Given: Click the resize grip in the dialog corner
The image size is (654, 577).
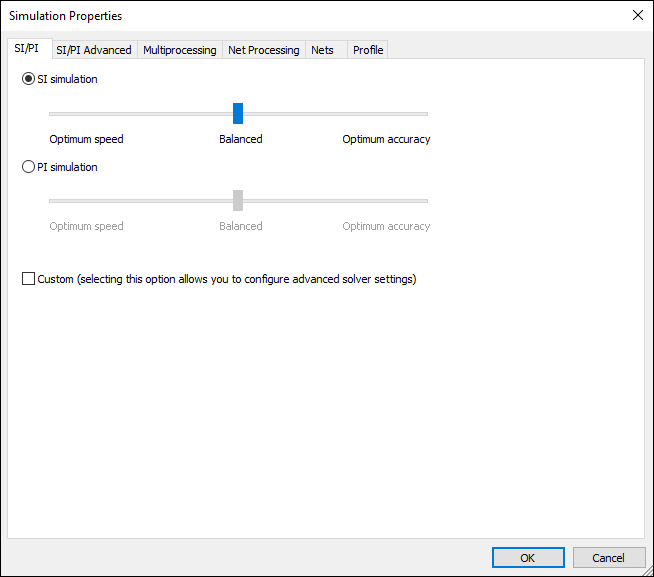Looking at the screenshot, I should pyautogui.click(x=648, y=571).
